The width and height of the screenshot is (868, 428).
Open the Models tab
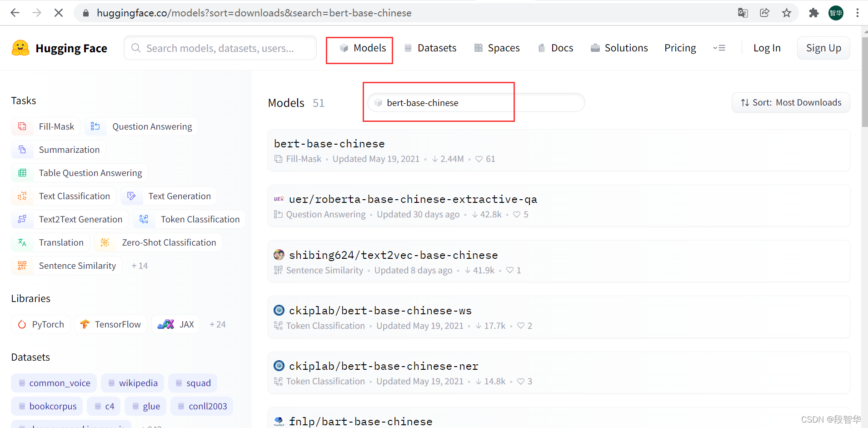[x=363, y=48]
